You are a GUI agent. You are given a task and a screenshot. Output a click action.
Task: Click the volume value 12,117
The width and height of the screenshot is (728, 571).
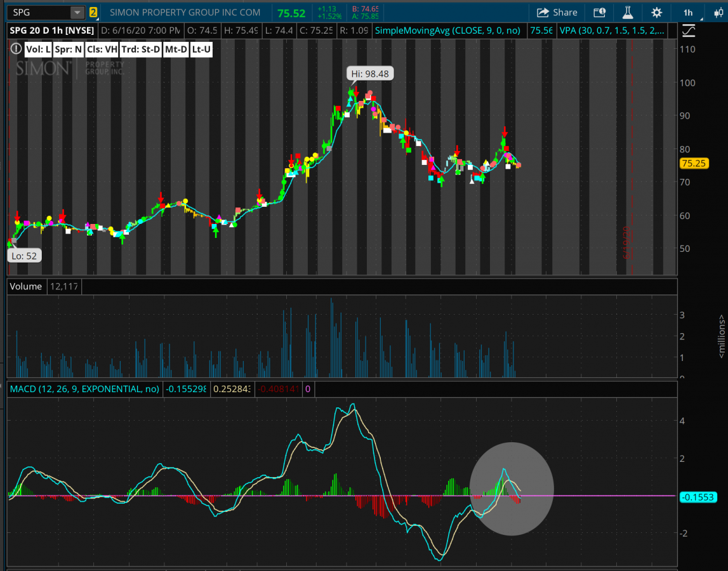[x=64, y=286]
